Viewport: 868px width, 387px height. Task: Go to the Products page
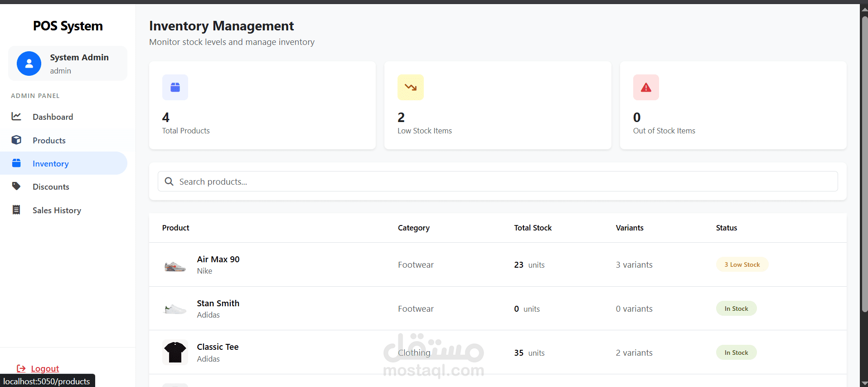[63, 140]
